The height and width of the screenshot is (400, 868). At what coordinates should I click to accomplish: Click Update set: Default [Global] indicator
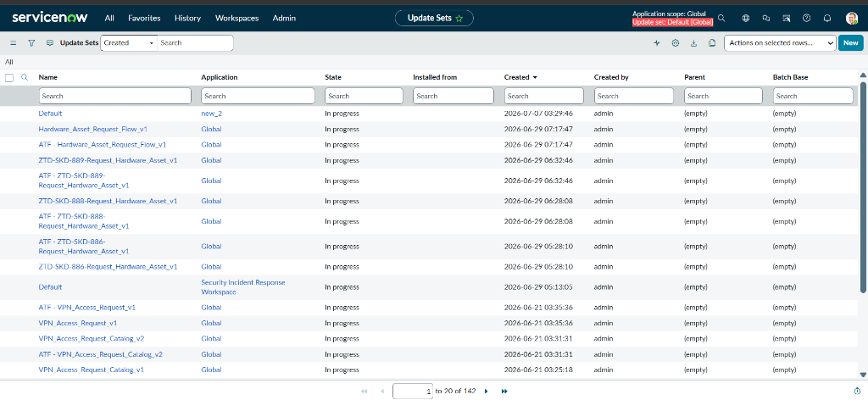672,22
